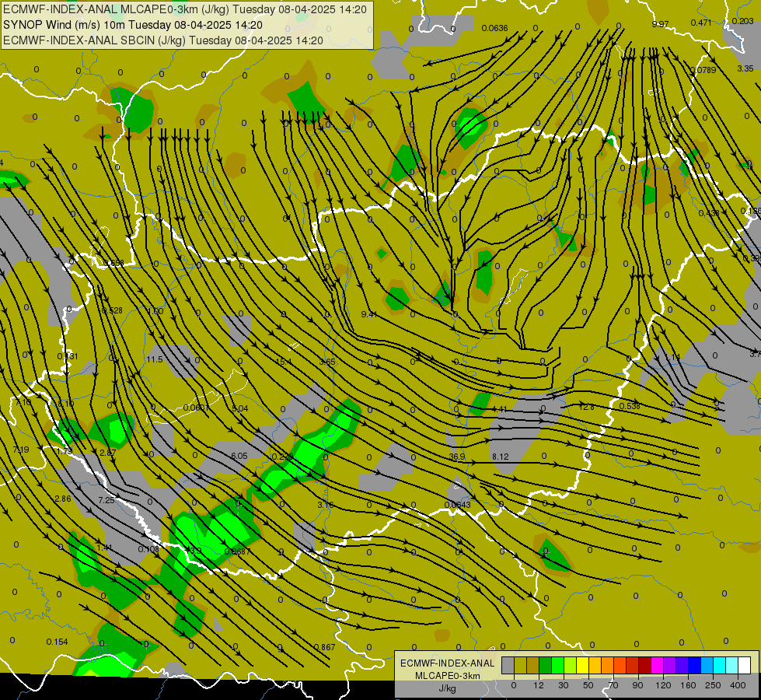Click the map value 15.4
Viewport: 761px width, 700px height.
point(284,362)
